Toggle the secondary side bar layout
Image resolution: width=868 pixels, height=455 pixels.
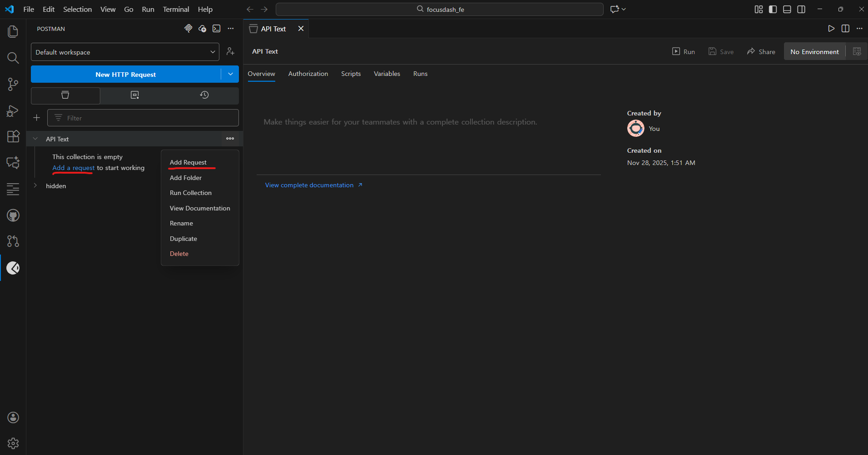pyautogui.click(x=801, y=9)
